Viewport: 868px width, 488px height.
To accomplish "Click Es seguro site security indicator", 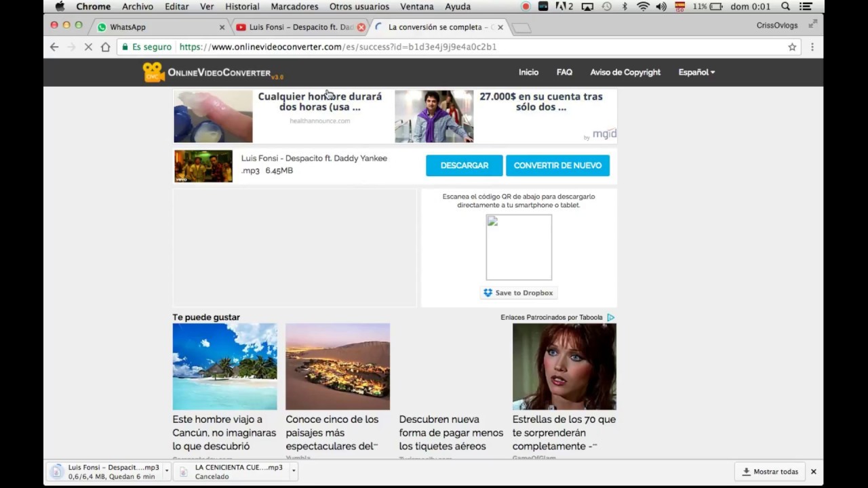I will [x=146, y=47].
